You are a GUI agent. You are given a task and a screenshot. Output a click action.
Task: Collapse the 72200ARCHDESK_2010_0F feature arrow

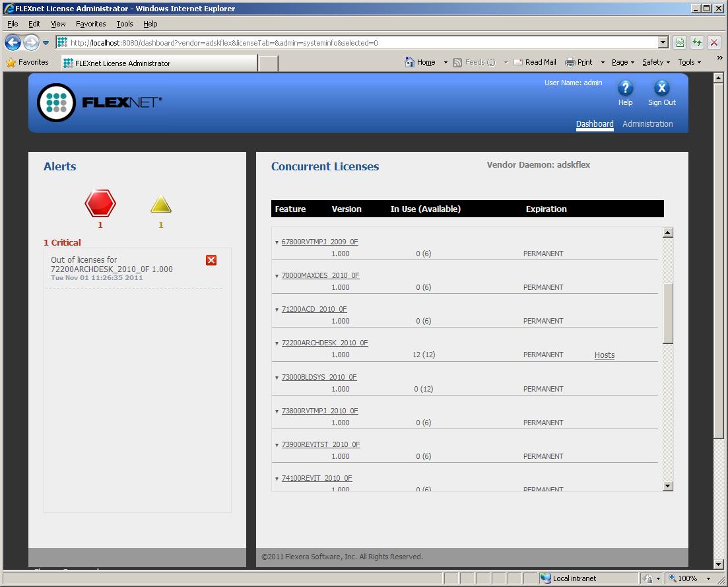[x=277, y=343]
